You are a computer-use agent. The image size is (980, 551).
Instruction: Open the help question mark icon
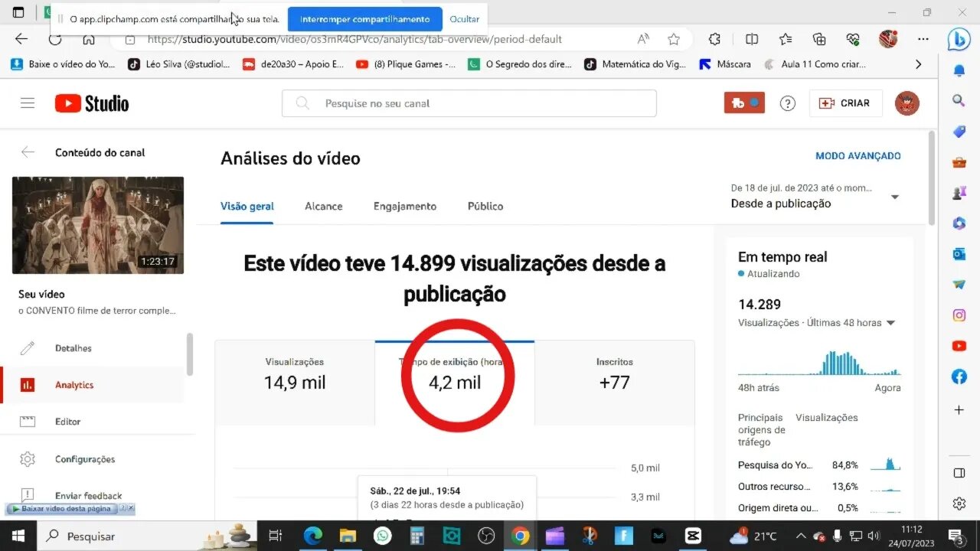pos(787,103)
